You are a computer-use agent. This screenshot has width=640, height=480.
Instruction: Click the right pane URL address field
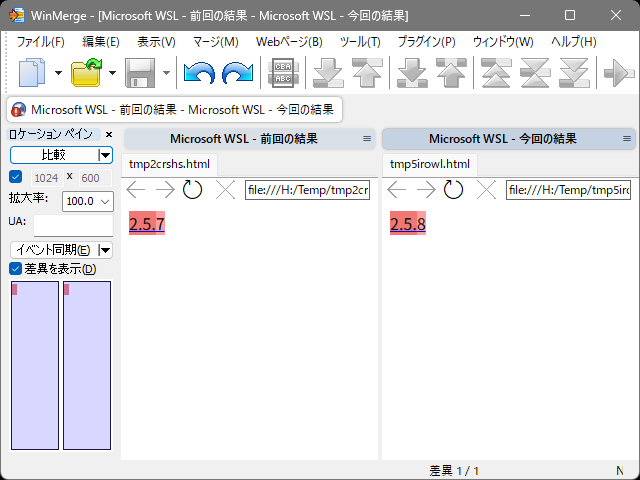tap(569, 190)
